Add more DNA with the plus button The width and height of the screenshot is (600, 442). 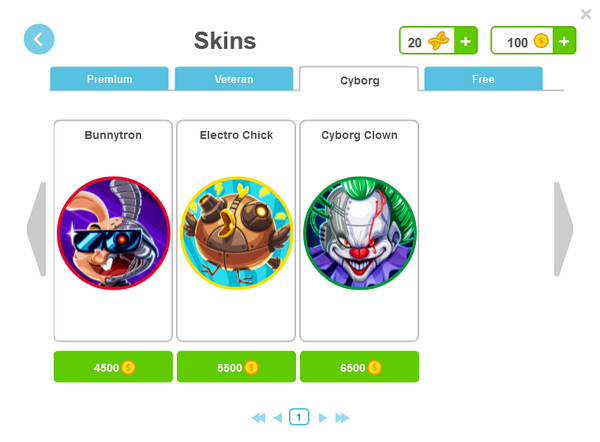[466, 41]
